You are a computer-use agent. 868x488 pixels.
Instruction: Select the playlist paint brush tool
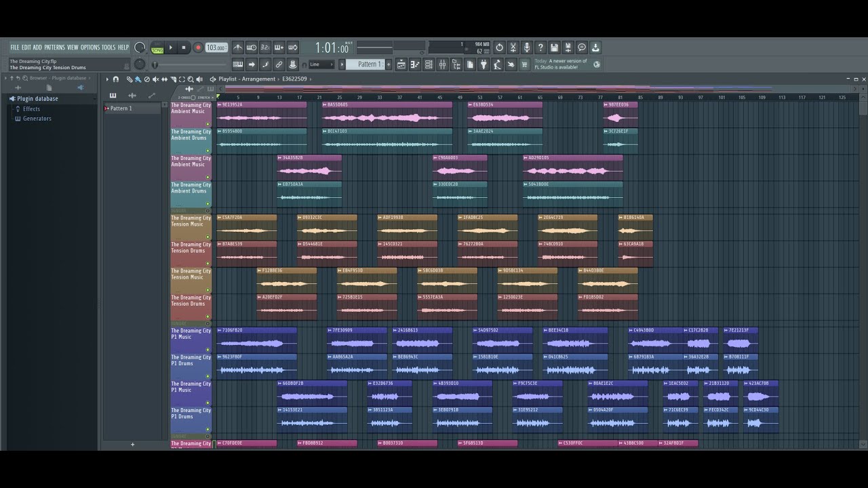coord(138,79)
